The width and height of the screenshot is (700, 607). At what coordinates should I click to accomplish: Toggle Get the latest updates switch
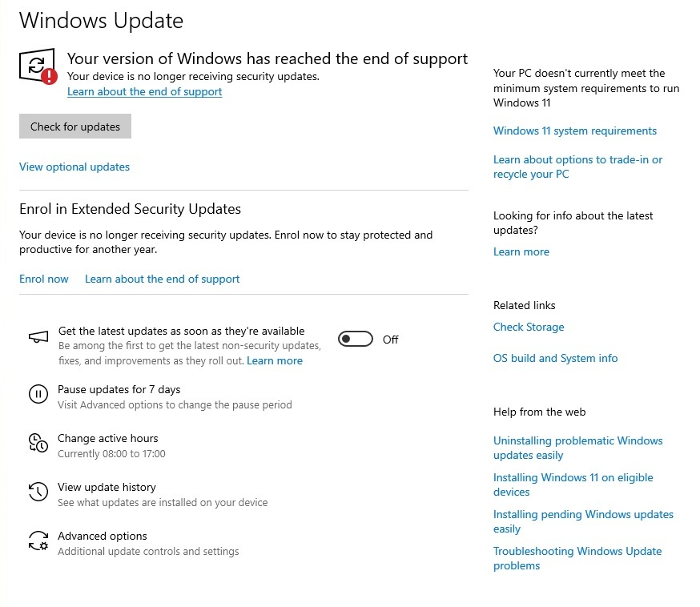click(356, 340)
